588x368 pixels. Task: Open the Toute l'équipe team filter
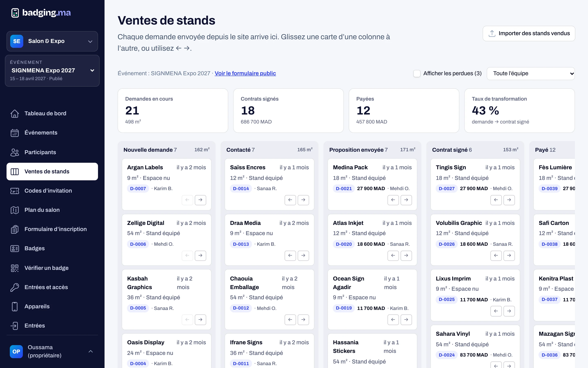click(x=531, y=73)
